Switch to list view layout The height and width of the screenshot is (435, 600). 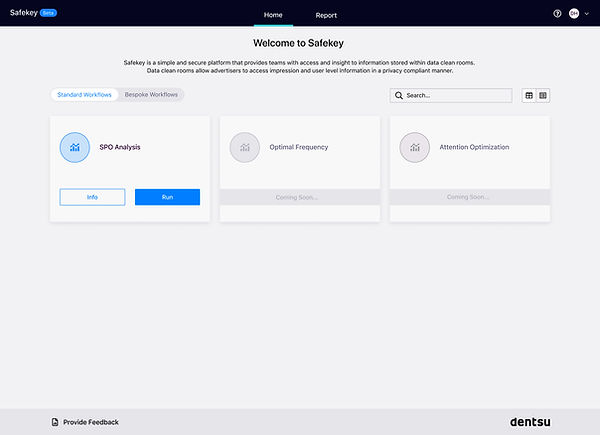coord(543,95)
